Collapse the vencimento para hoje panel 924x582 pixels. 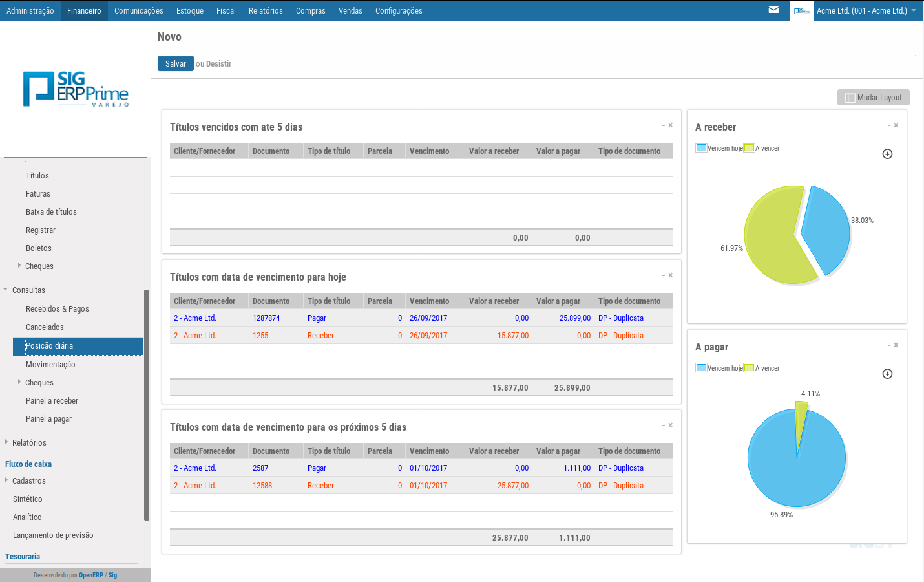(664, 275)
